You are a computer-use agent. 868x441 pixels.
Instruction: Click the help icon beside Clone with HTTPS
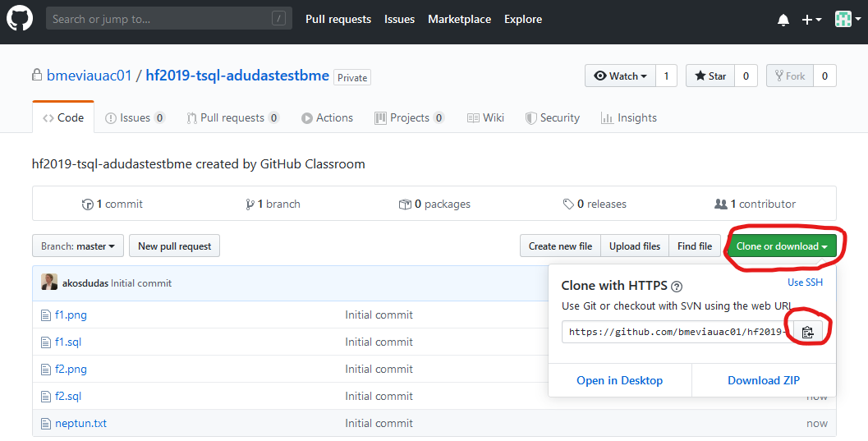pyautogui.click(x=677, y=287)
